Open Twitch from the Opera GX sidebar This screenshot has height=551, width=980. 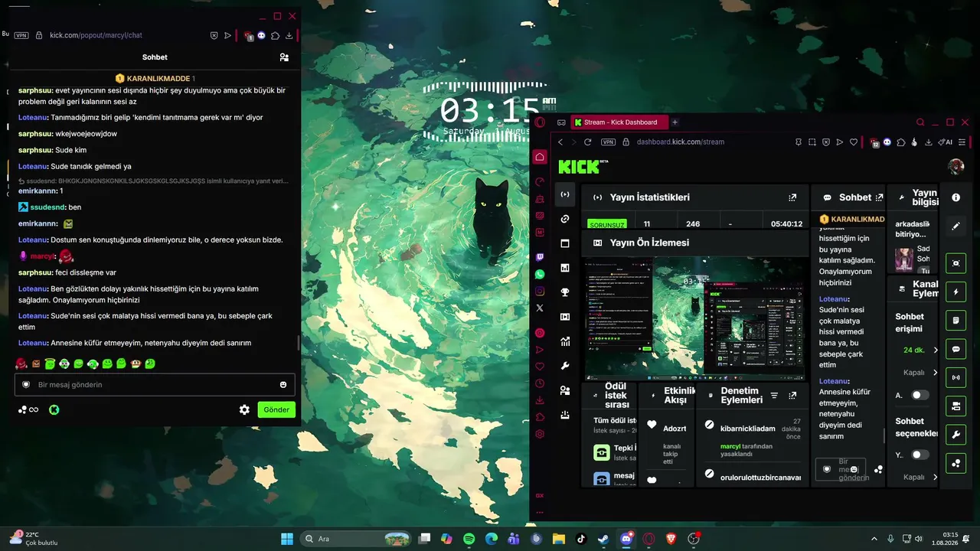pyautogui.click(x=540, y=258)
